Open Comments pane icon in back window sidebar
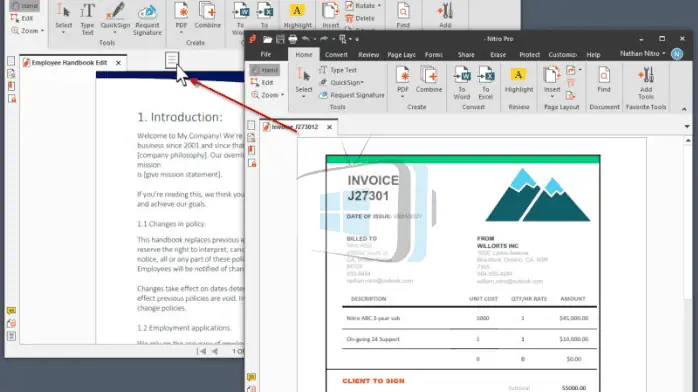Viewport: 698px width, 392px height. [x=11, y=311]
